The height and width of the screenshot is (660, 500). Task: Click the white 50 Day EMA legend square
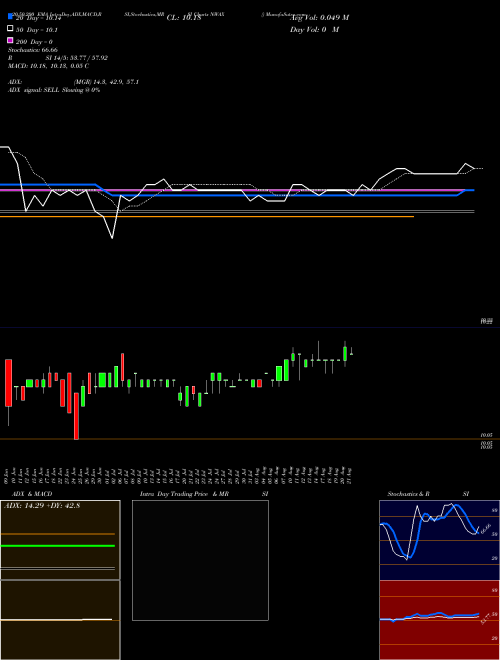11,29
